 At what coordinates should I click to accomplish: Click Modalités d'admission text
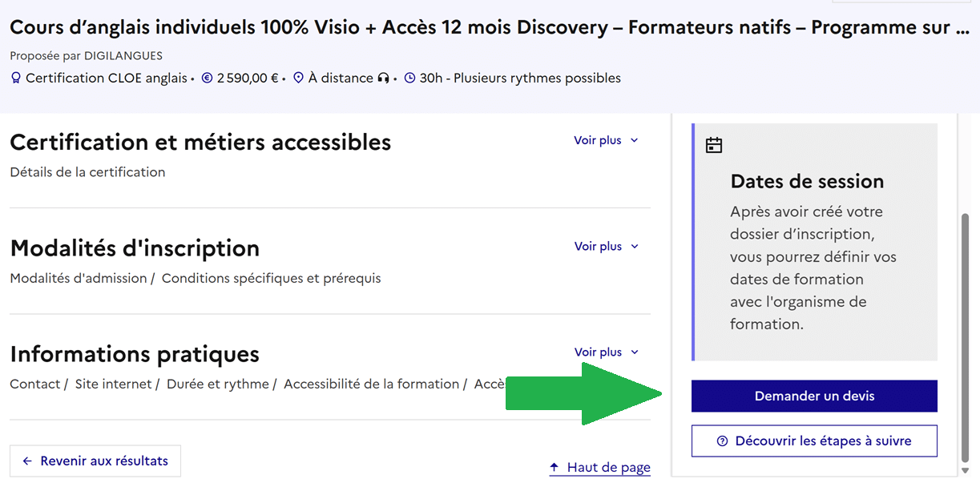tap(79, 279)
